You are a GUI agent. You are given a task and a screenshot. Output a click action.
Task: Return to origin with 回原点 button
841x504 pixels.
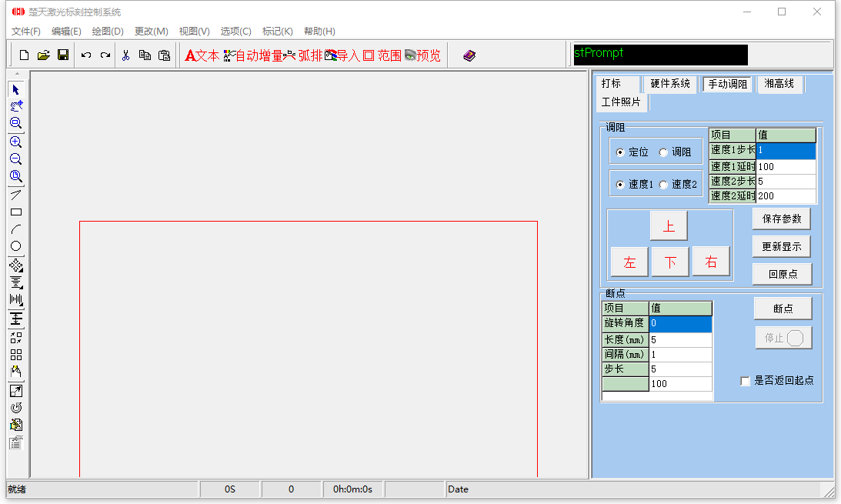(x=783, y=275)
